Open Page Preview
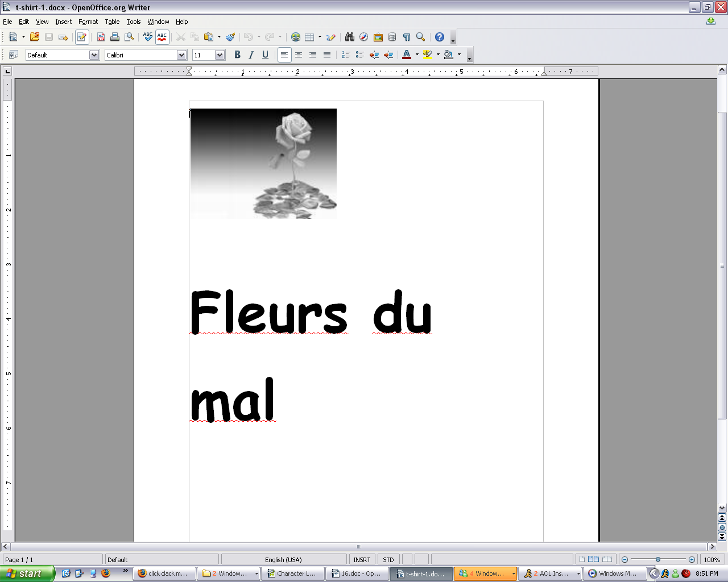Viewport: 728px width, 582px height. (x=129, y=37)
